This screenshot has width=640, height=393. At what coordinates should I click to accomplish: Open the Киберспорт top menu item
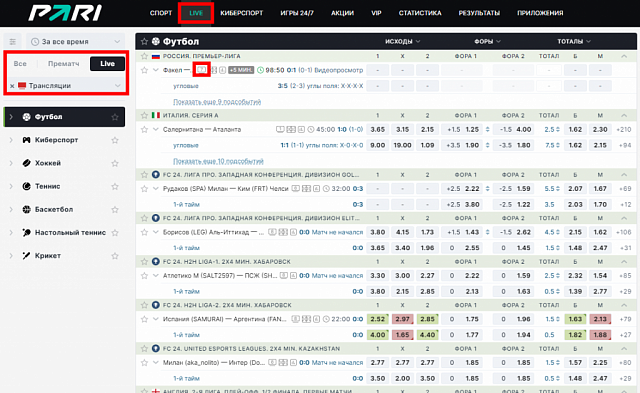(242, 13)
